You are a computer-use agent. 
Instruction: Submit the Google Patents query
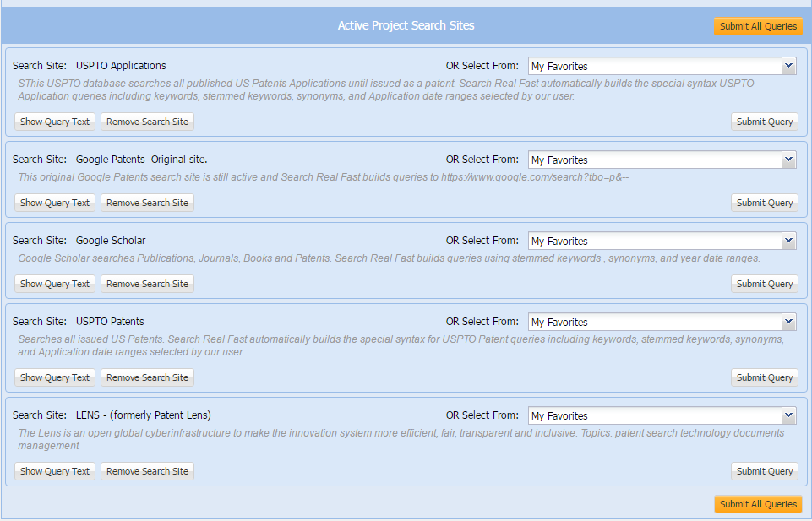tap(765, 203)
